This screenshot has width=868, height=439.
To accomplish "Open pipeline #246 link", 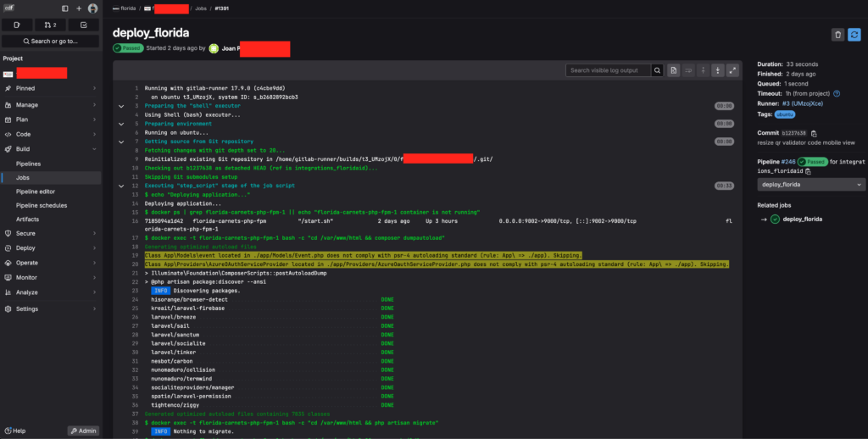I will 788,162.
